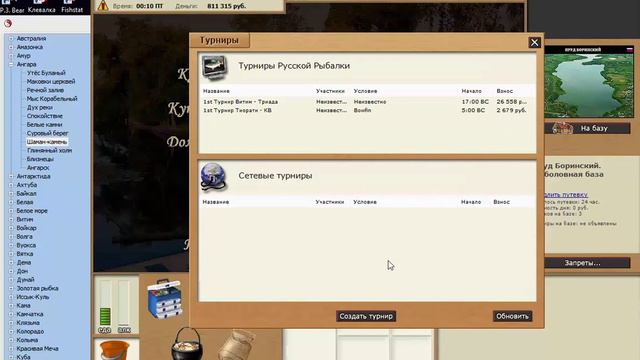Select Мыс Корабельный location

tap(52, 98)
